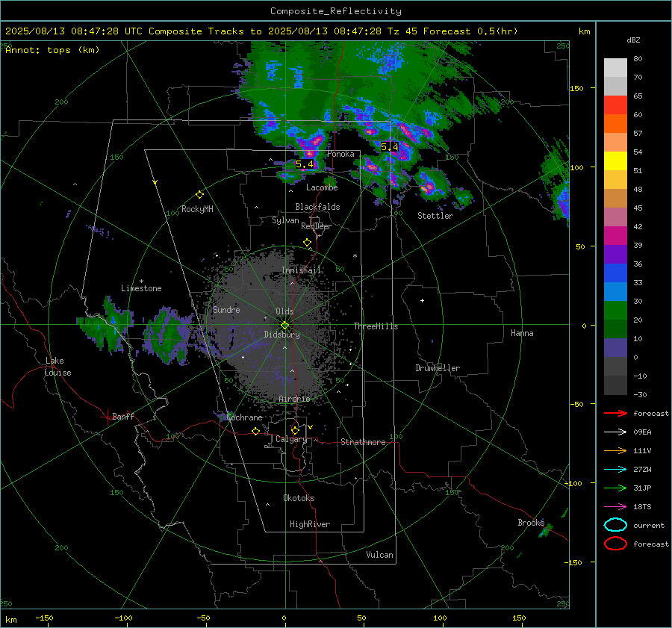This screenshot has height=628, width=672.
Task: Click the Sundre town label
Action: [x=226, y=309]
